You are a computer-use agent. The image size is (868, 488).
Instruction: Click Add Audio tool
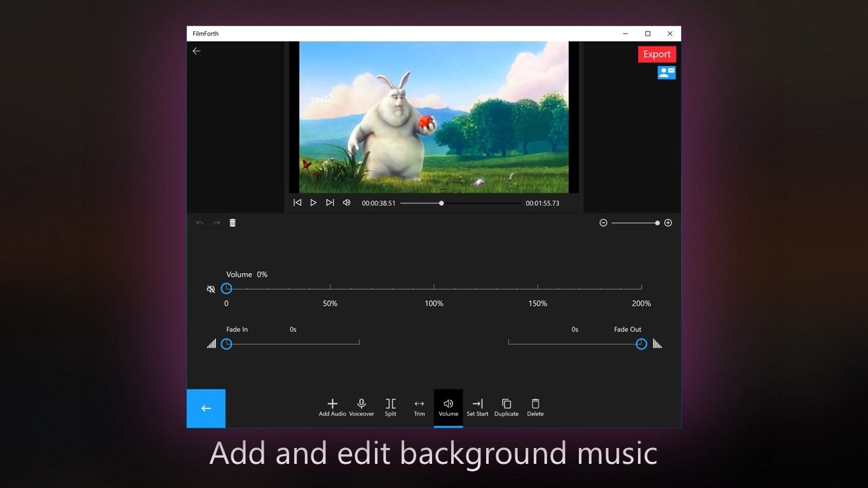(332, 408)
